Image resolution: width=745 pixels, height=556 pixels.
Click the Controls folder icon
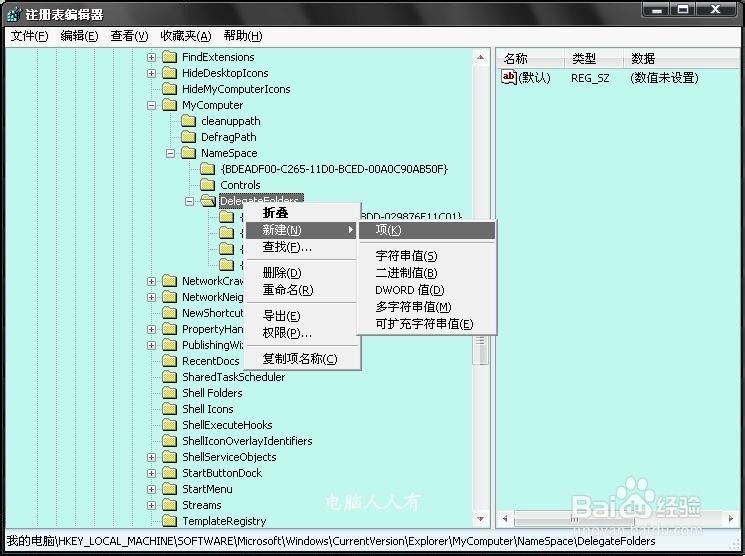207,185
